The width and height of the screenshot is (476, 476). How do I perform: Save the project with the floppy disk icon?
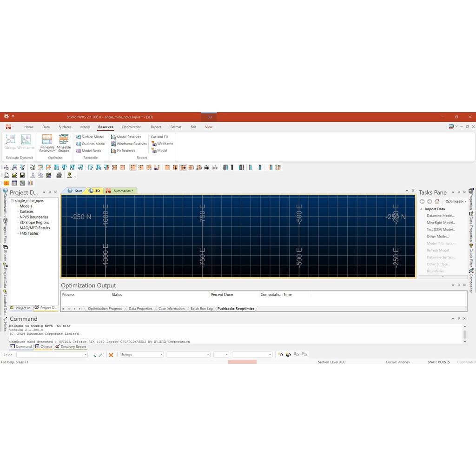(22, 175)
